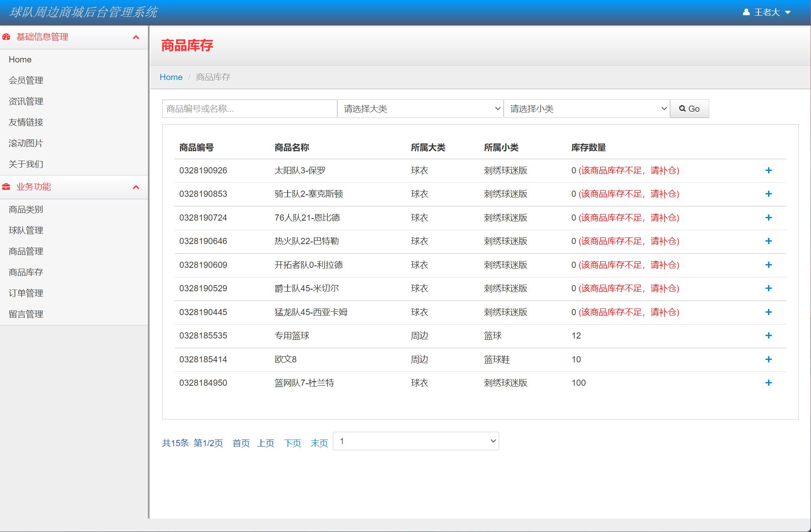Add stock for 热火队22-巴特勒 via plus icon
This screenshot has height=532, width=811.
click(x=768, y=241)
